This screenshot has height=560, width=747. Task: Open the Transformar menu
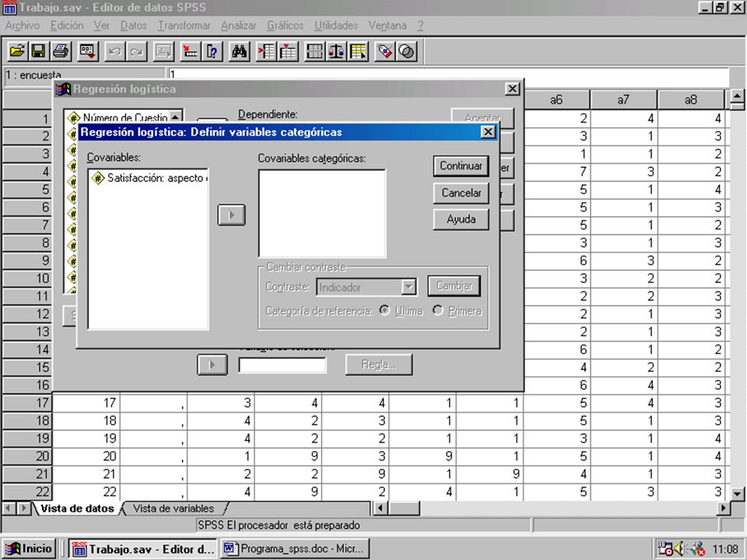[x=184, y=26]
